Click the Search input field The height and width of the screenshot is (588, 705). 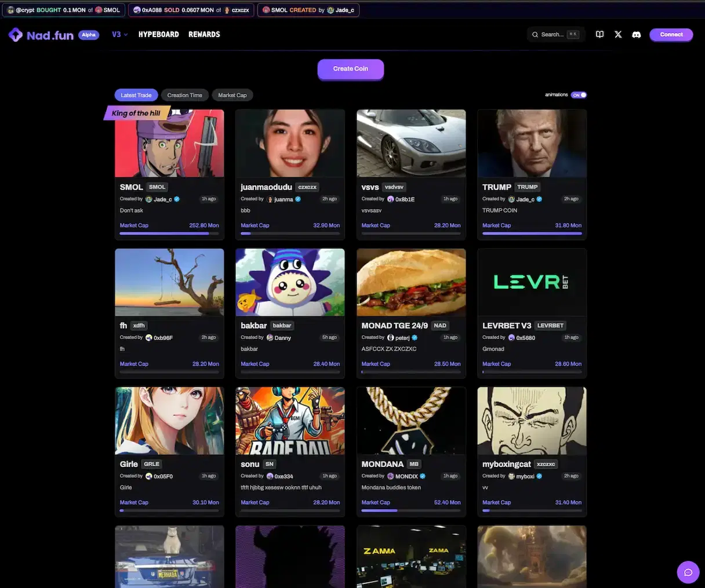(x=554, y=35)
